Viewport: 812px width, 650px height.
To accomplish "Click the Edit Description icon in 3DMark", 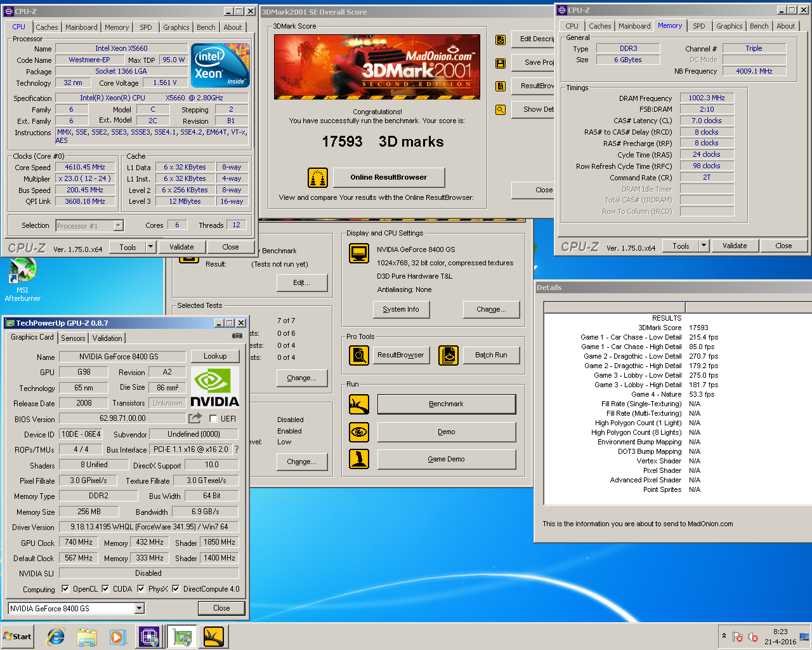I will pyautogui.click(x=501, y=40).
